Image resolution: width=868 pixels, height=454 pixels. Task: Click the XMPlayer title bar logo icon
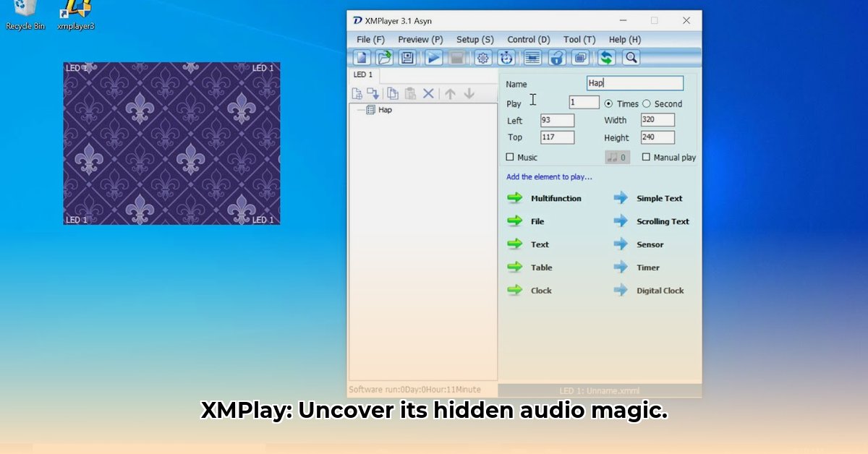(357, 21)
